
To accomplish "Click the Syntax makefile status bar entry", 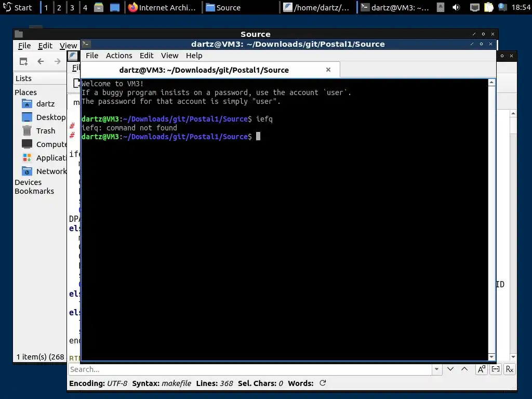I will [162, 383].
